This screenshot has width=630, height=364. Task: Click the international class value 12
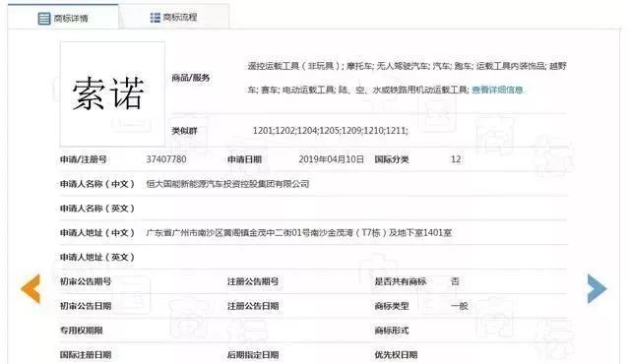[456, 159]
